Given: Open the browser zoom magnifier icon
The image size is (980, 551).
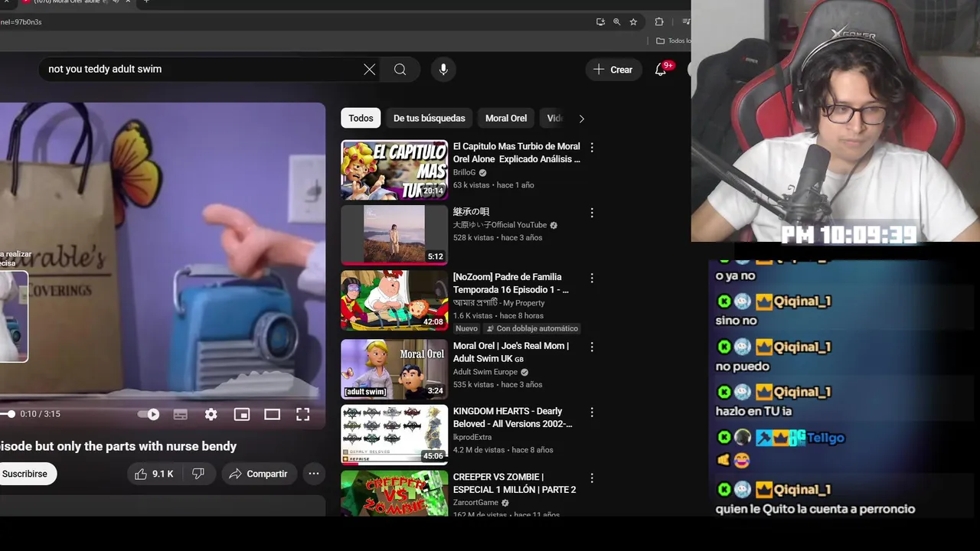Looking at the screenshot, I should (x=617, y=22).
